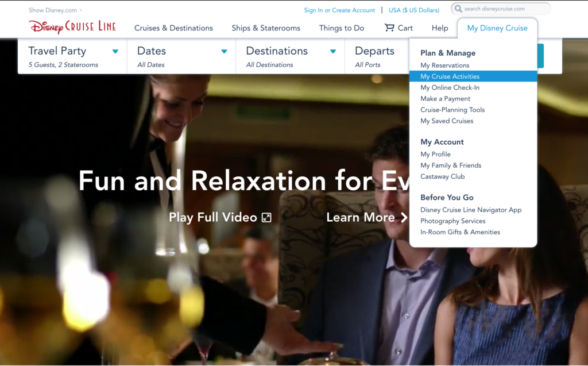588x366 pixels.
Task: Open In-Room Gifts & Amenities
Action: 460,232
